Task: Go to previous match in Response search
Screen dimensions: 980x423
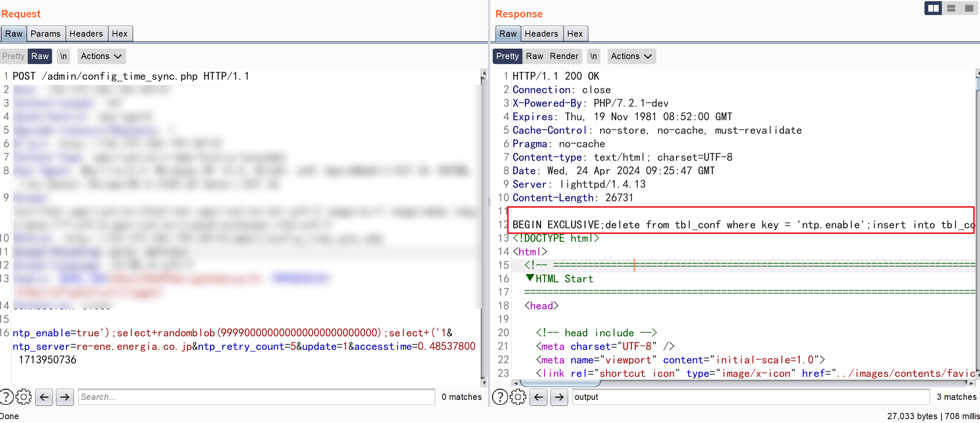Action: (x=539, y=397)
